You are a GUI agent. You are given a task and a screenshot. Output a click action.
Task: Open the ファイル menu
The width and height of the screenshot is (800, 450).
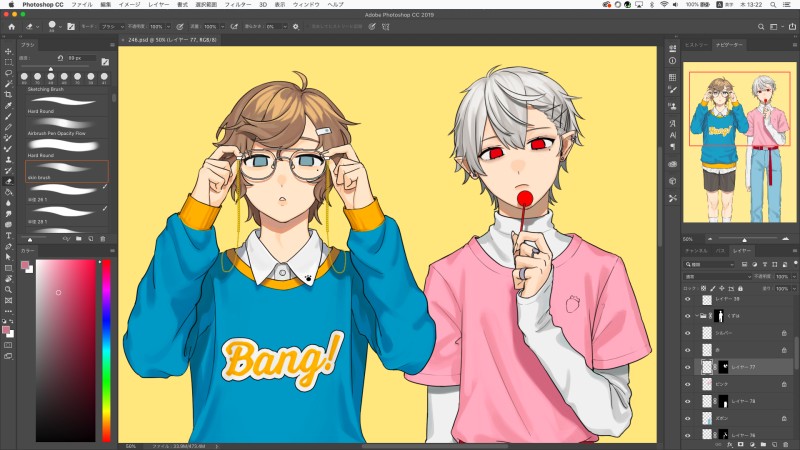point(82,5)
